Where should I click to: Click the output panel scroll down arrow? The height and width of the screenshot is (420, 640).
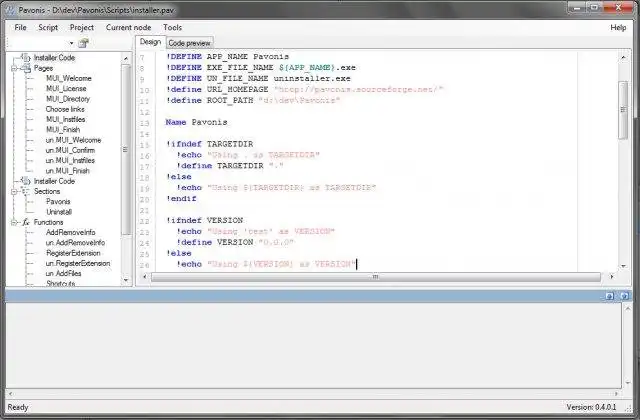(x=627, y=383)
